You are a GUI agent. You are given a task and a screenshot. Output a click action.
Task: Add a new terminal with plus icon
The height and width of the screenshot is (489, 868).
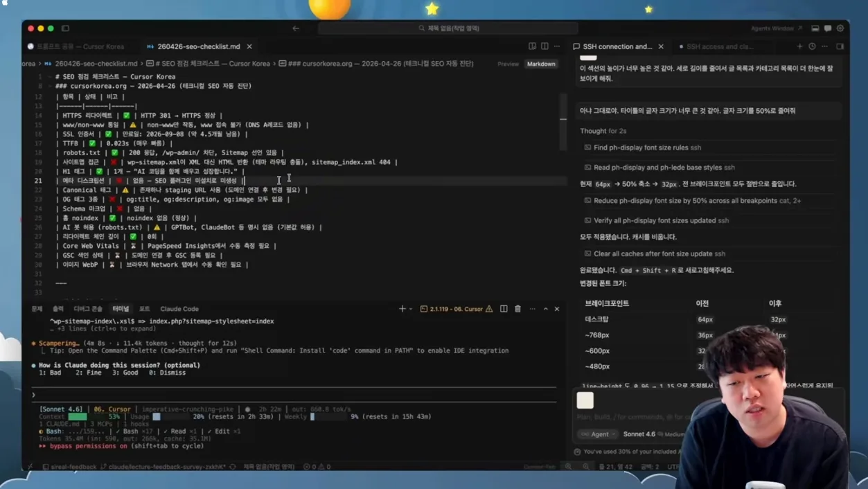pos(402,309)
